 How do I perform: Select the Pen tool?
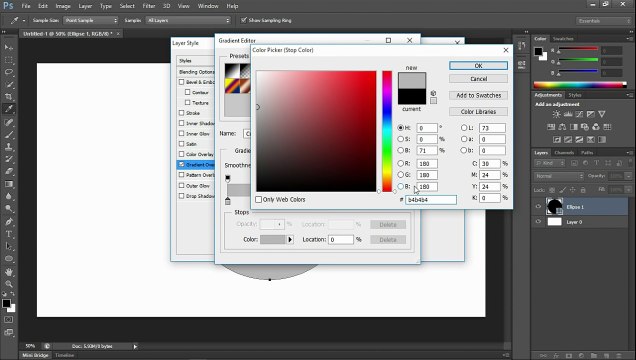pos(9,221)
